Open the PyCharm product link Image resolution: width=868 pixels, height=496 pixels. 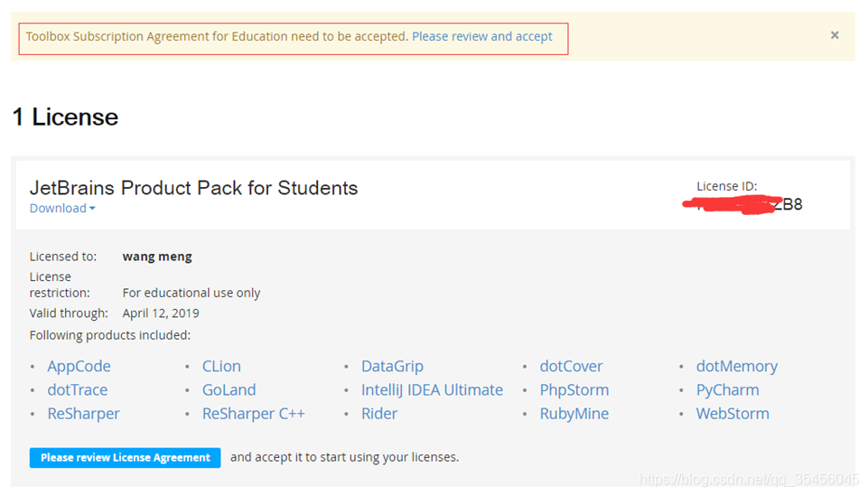click(727, 389)
